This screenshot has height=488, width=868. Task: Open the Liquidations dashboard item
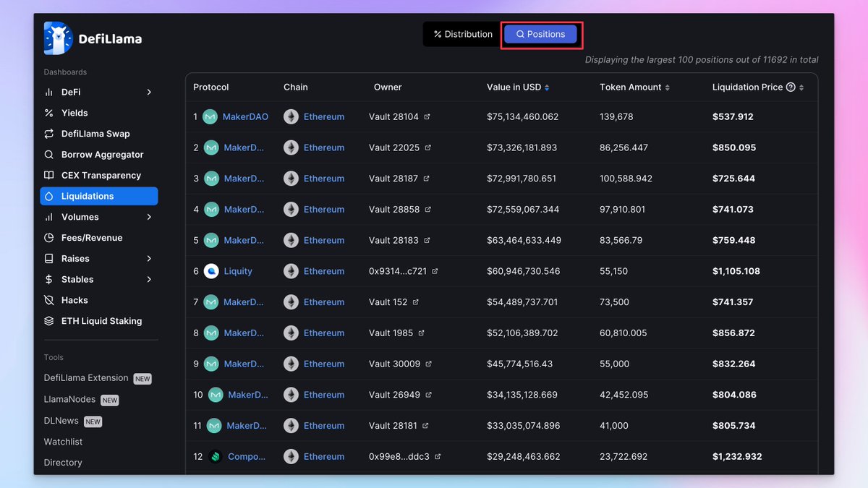pos(99,196)
